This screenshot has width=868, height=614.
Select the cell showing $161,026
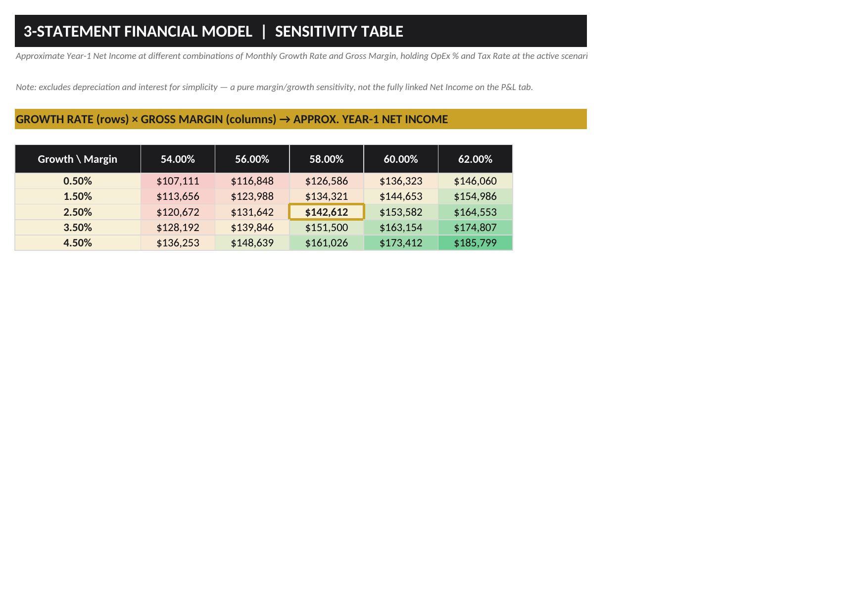point(327,242)
